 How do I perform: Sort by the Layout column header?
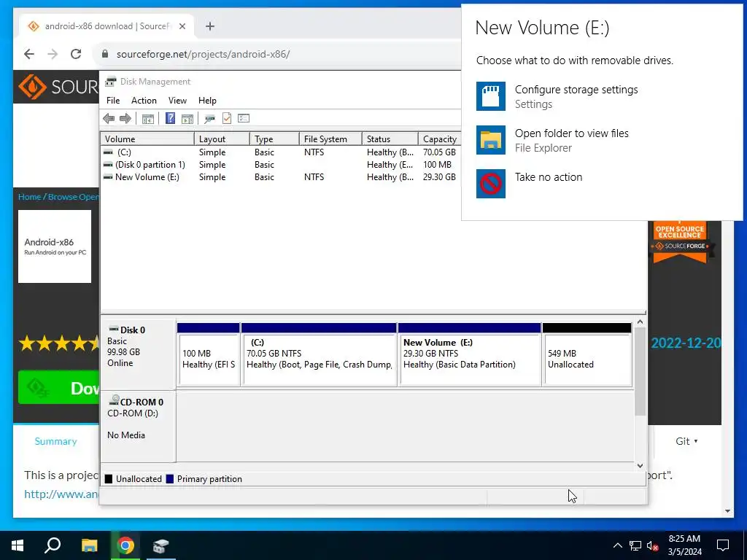222,139
